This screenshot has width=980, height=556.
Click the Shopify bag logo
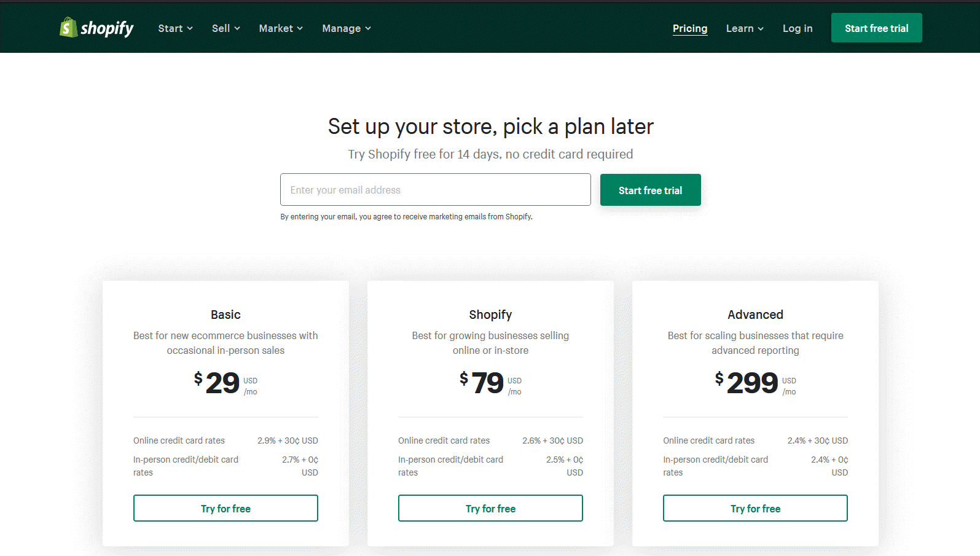pos(68,28)
